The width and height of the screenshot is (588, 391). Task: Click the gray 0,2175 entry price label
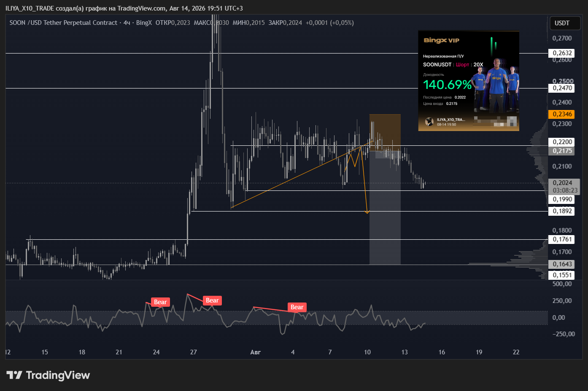tap(562, 151)
